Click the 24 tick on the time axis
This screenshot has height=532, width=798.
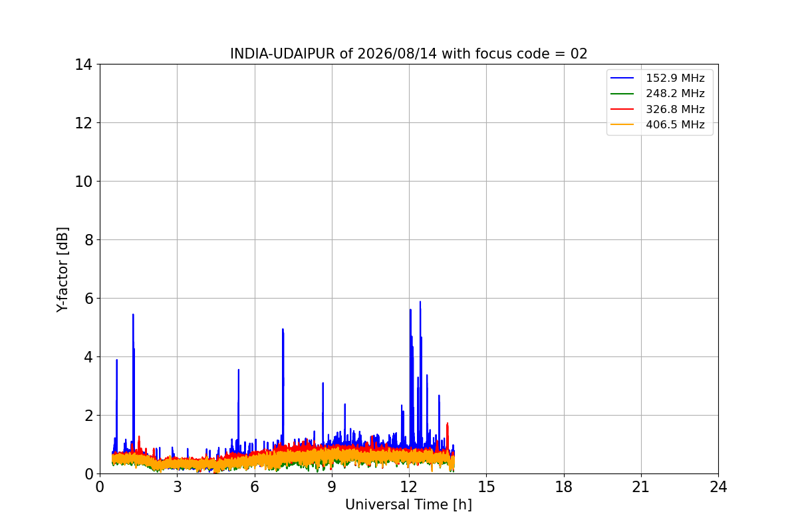click(x=718, y=487)
